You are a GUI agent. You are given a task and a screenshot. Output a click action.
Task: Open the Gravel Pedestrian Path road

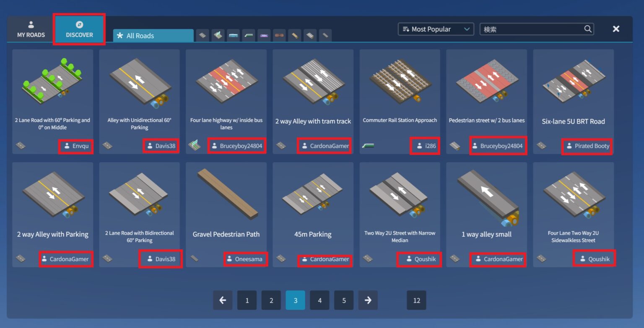(226, 197)
